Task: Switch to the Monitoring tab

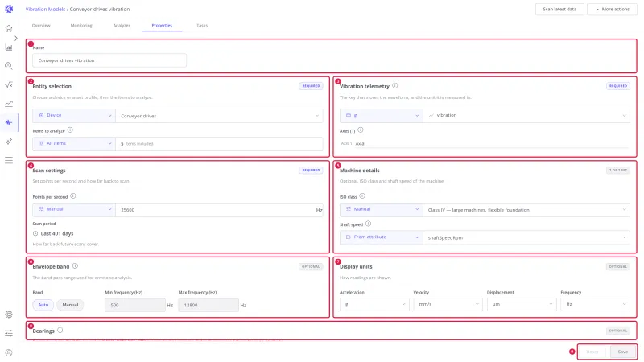Action: [81, 26]
